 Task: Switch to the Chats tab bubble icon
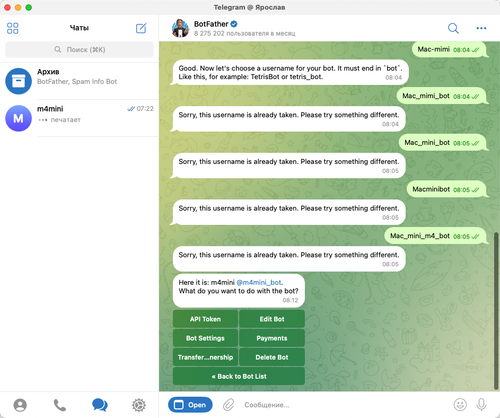100,405
